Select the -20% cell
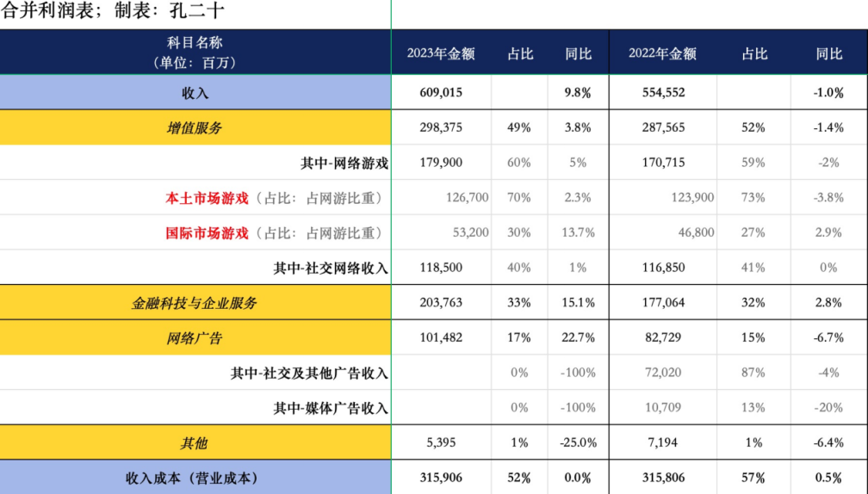Viewport: 868px width, 494px height. pyautogui.click(x=828, y=408)
